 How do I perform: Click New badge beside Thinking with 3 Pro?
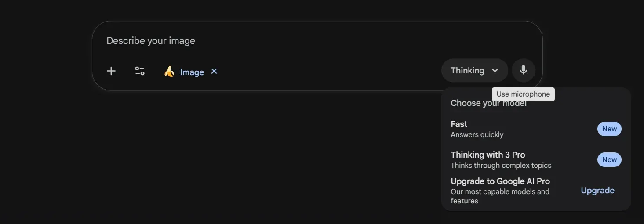pos(609,160)
